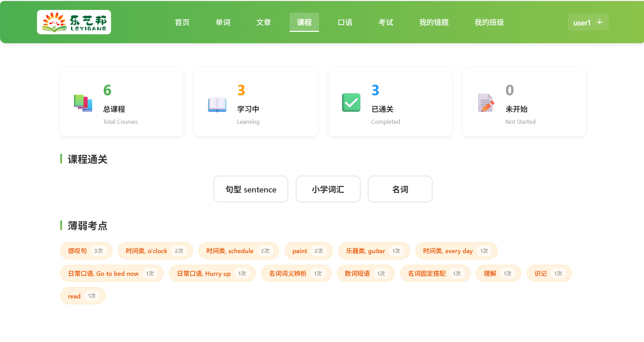Click the 未开始 label on the fourth card
Viewport: 644px width, 342px height.
[x=517, y=109]
